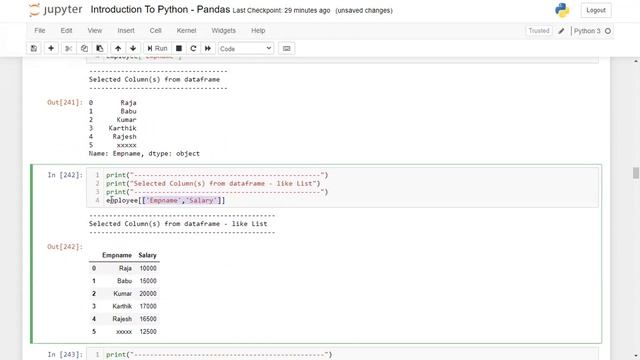
Task: Click the scrollbar up arrow
Action: (x=636, y=61)
